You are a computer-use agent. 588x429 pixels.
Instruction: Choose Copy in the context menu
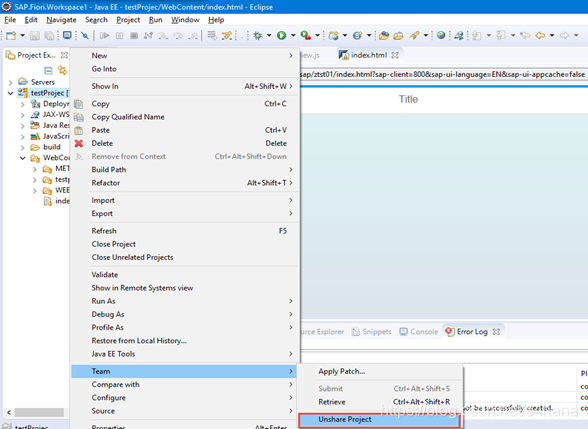185,104
